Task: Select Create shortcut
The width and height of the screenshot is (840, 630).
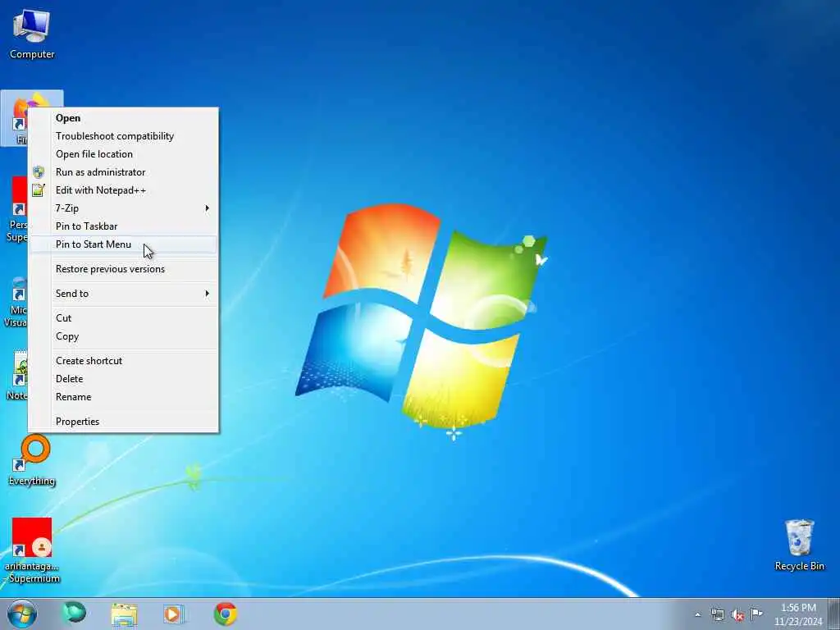Action: [123, 361]
